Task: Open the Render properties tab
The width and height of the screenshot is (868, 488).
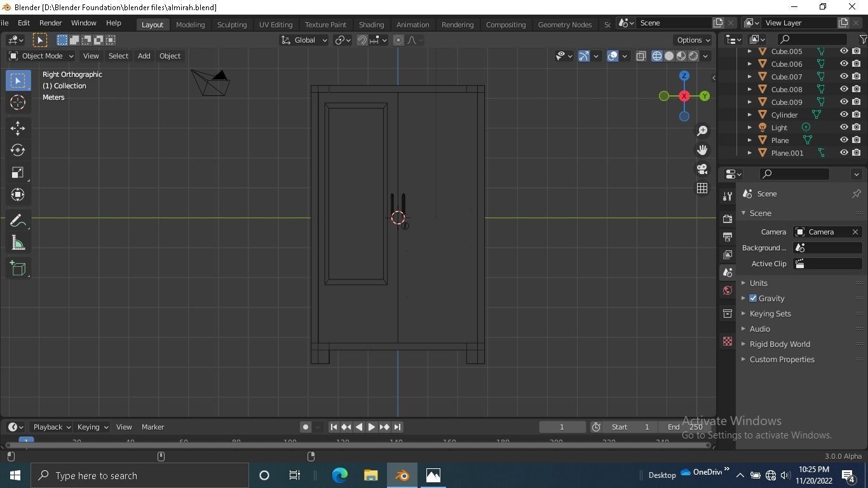Action: coord(728,219)
